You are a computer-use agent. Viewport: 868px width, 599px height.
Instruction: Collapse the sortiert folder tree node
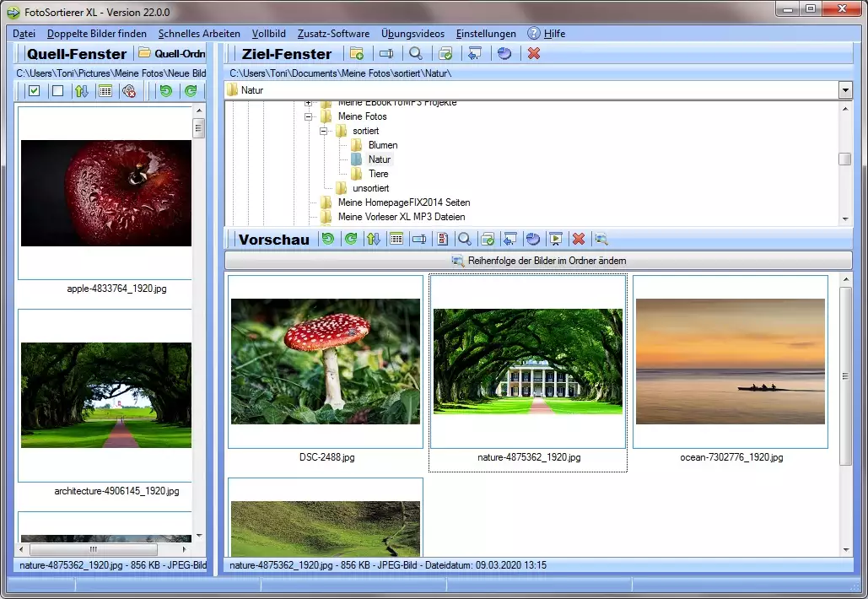[x=323, y=131]
